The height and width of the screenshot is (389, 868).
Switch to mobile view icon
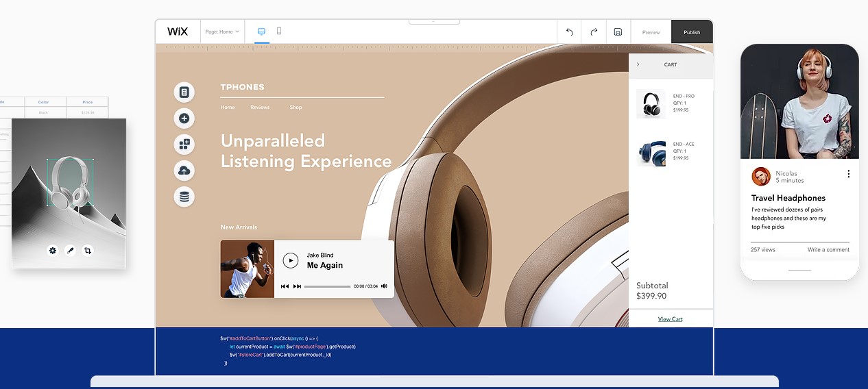click(x=279, y=31)
